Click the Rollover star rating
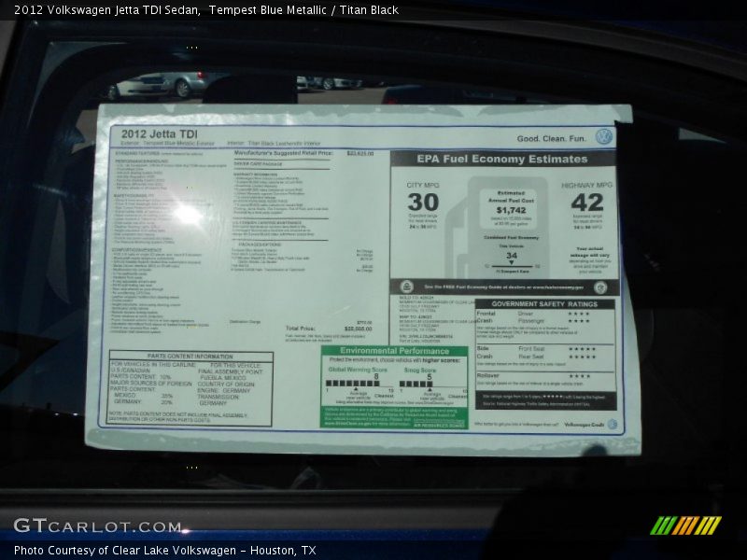Image resolution: width=747 pixels, height=560 pixels. tap(579, 376)
